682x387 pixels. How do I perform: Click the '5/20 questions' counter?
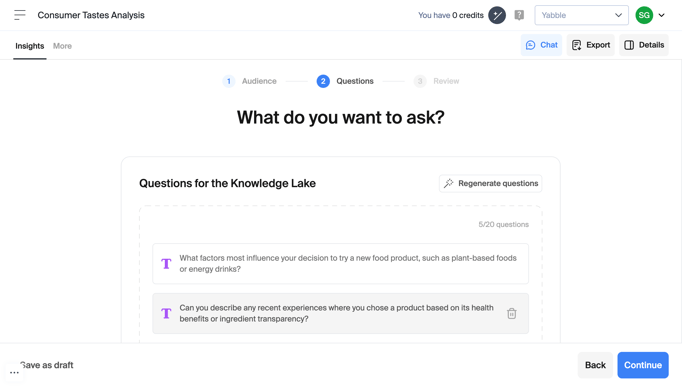coord(503,224)
